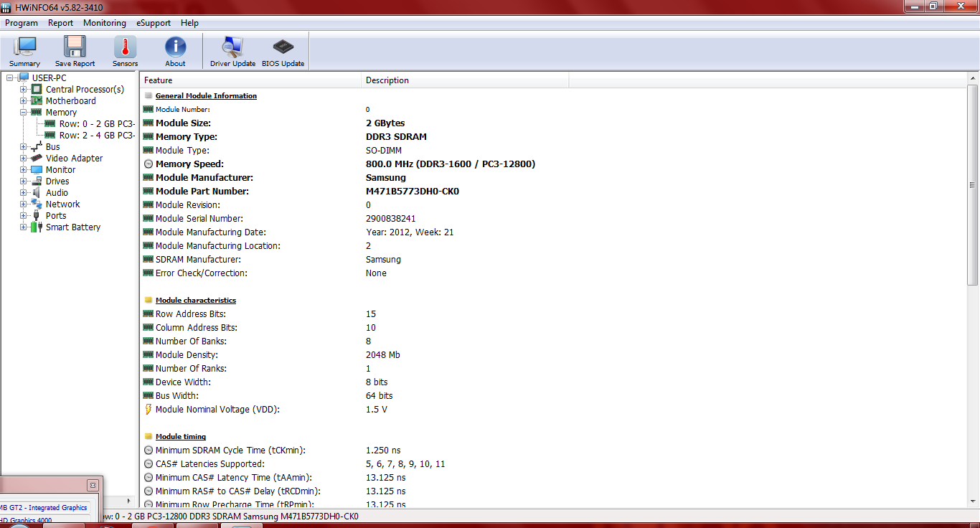The height and width of the screenshot is (528, 980).
Task: Select the 'Module Size:' row label
Action: click(183, 123)
